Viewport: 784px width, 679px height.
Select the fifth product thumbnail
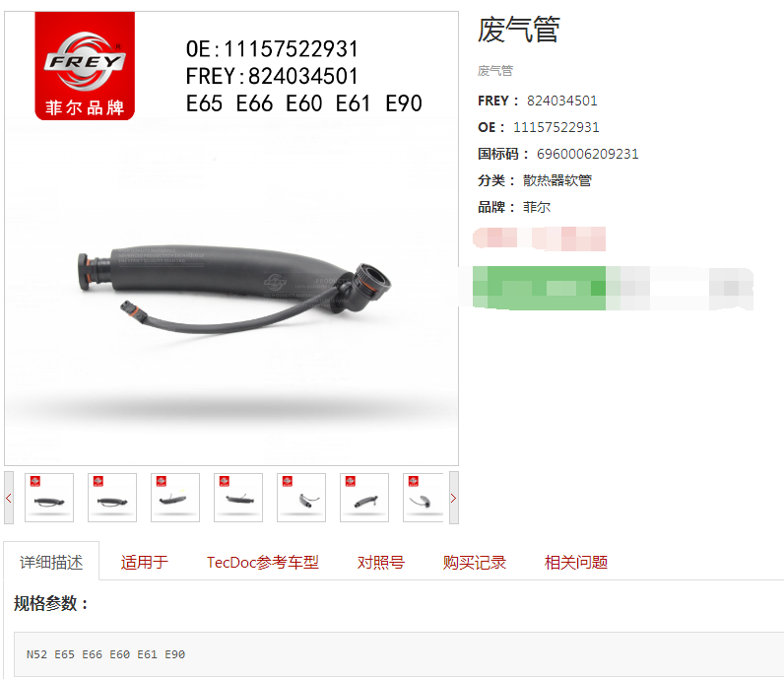pyautogui.click(x=301, y=498)
